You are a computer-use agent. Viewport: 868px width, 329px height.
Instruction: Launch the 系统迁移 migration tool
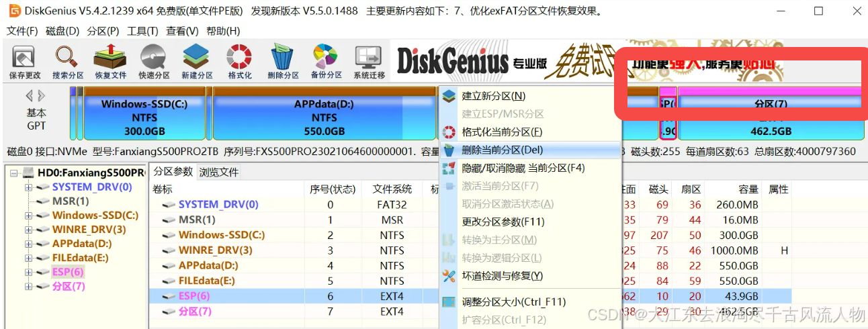(x=369, y=62)
